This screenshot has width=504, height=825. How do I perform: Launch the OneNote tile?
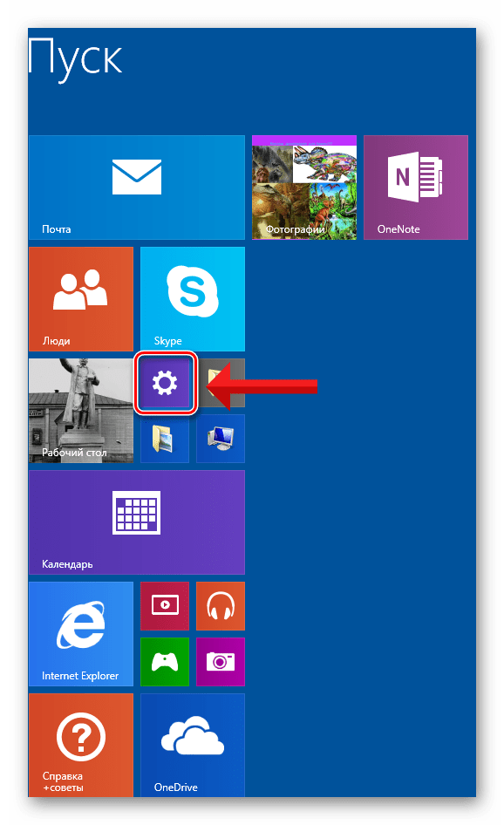coord(416,187)
